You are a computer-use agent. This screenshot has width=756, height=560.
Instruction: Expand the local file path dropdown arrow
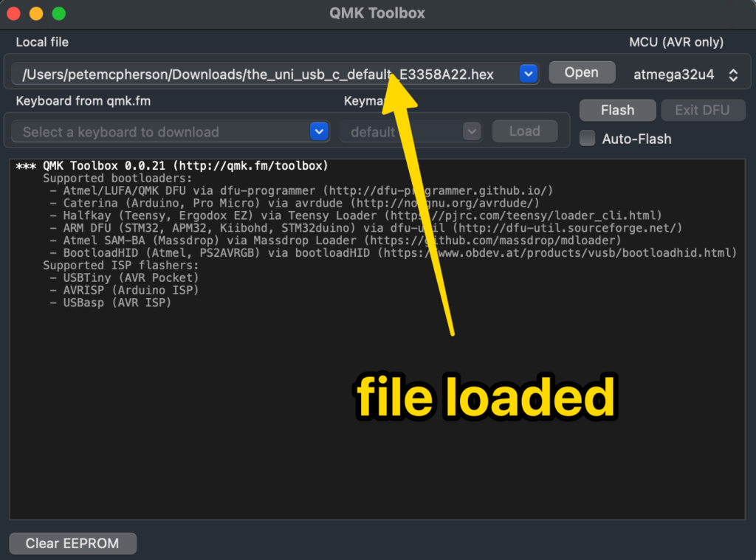pyautogui.click(x=529, y=74)
